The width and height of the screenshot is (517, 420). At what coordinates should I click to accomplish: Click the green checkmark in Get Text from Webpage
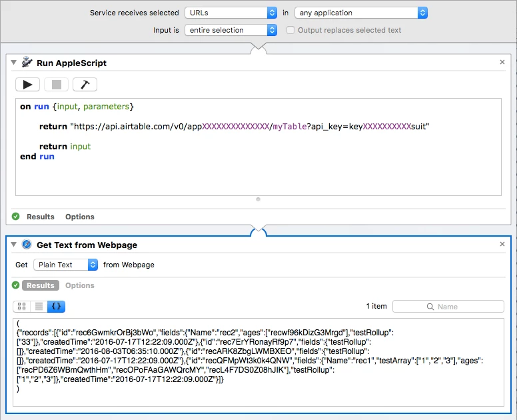click(x=15, y=285)
